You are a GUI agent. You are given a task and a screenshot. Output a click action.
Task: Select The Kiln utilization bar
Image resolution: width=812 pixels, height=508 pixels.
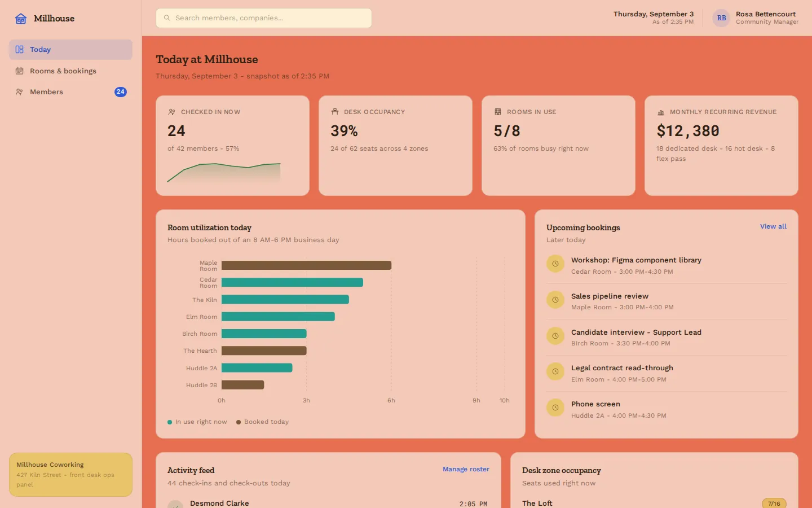coord(285,300)
